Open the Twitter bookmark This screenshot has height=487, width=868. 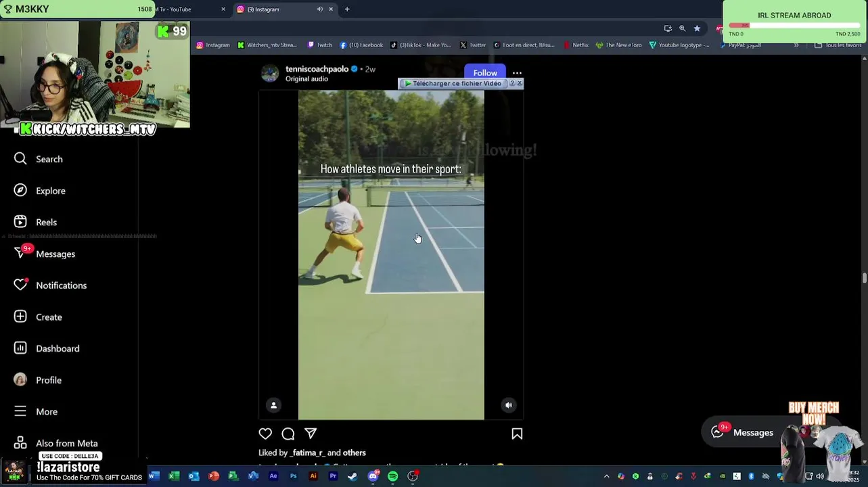(473, 45)
